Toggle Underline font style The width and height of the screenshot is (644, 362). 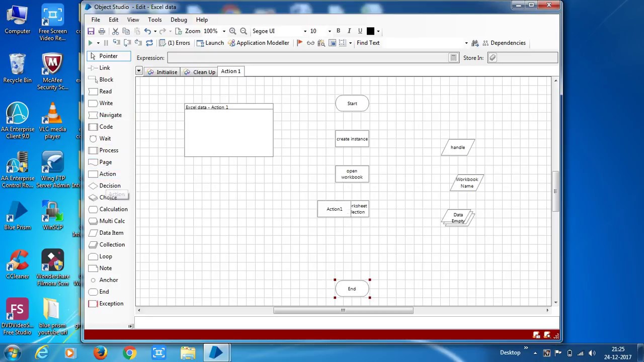[360, 31]
